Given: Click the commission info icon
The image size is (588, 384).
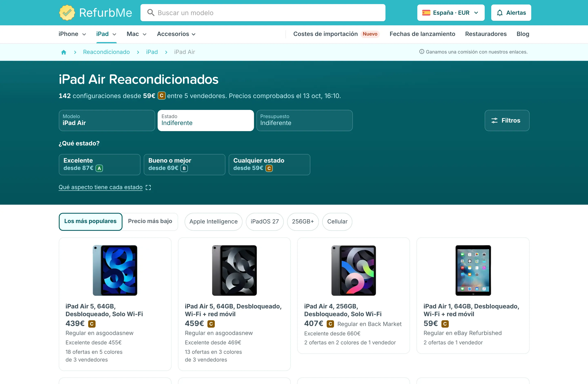Looking at the screenshot, I should [422, 52].
